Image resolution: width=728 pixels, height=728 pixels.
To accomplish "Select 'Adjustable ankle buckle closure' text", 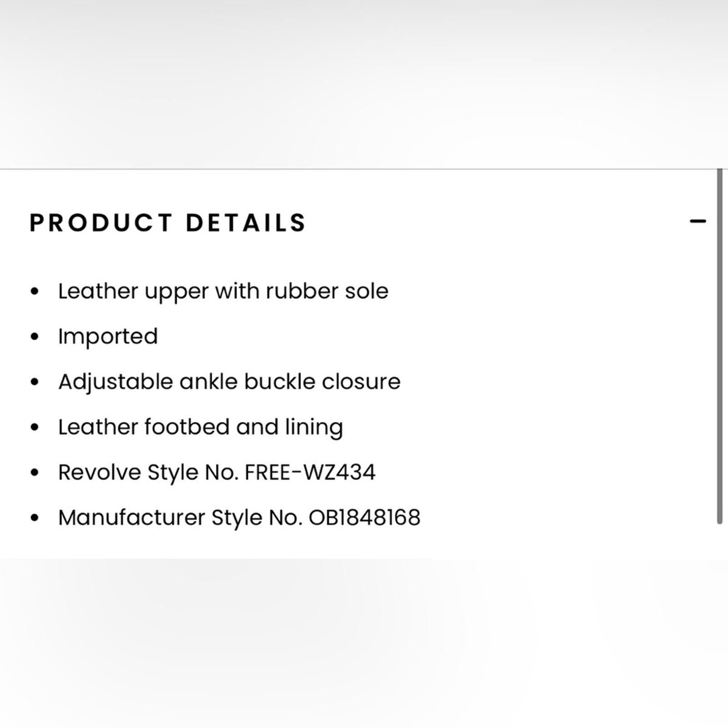I will coord(229,382).
